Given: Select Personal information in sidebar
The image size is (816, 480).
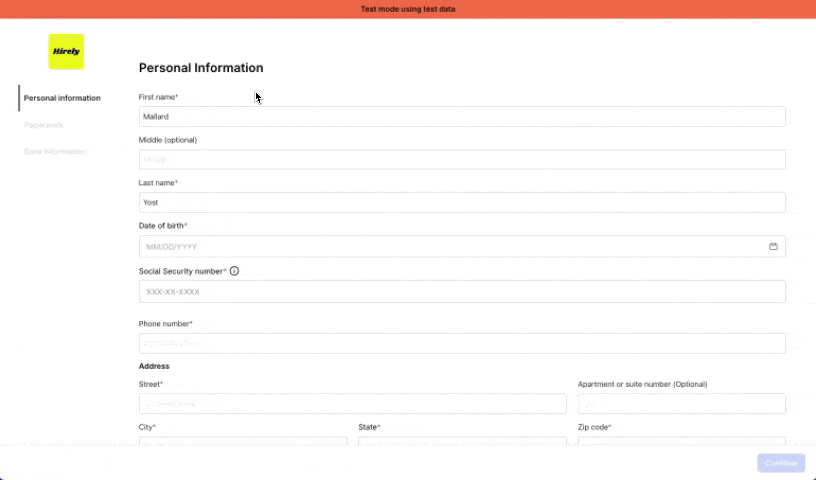Looking at the screenshot, I should point(62,98).
